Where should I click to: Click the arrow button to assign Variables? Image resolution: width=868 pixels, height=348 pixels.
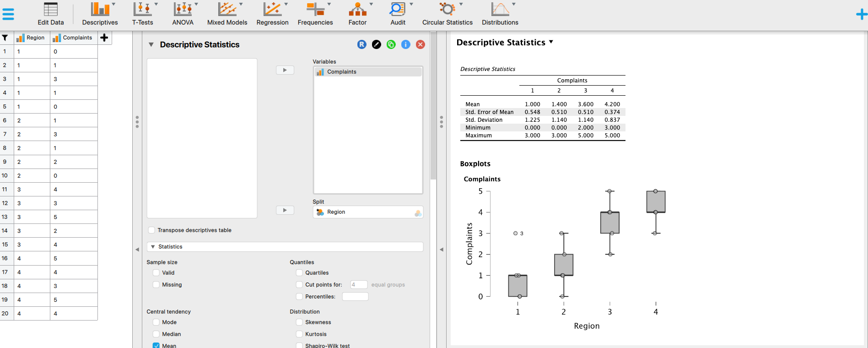click(285, 70)
